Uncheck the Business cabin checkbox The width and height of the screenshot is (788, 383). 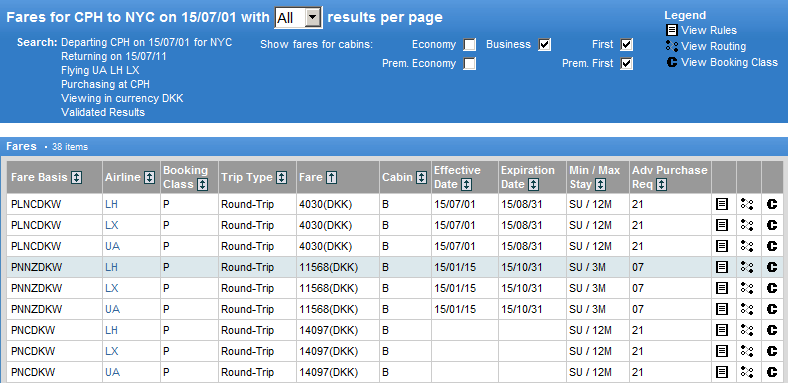[x=545, y=45]
